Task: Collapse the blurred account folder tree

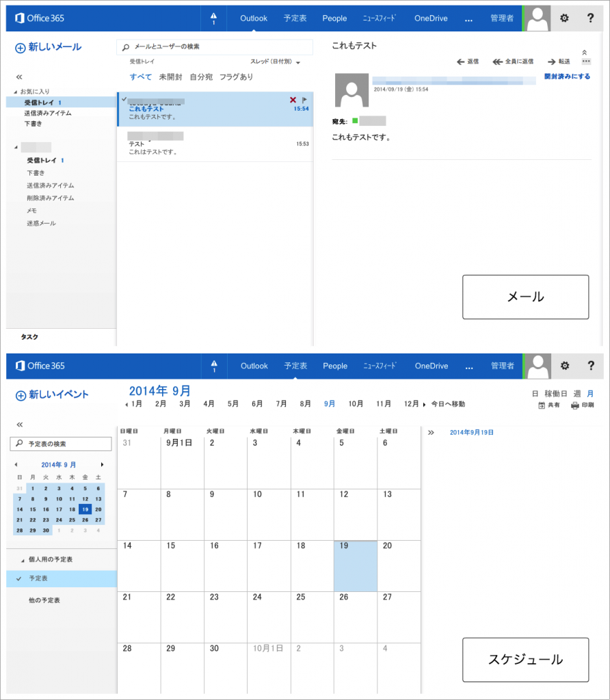Action: click(16, 148)
